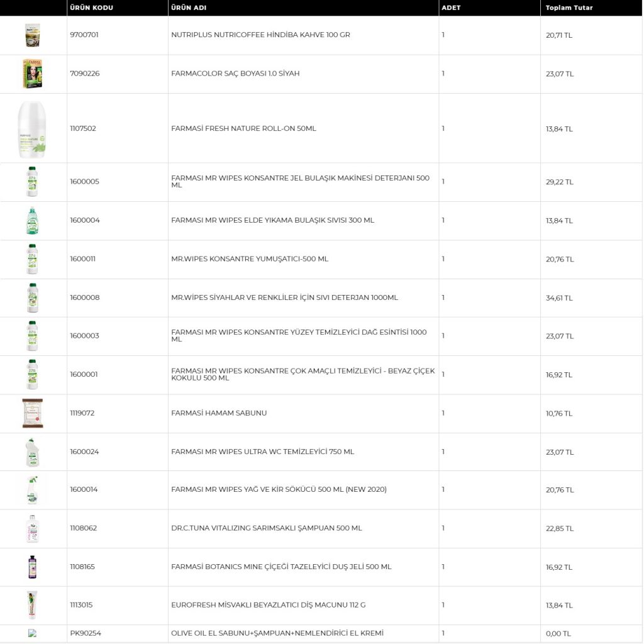Click the broken image icon for PK90254
Image resolution: width=644 pixels, height=644 pixels.
32,633
